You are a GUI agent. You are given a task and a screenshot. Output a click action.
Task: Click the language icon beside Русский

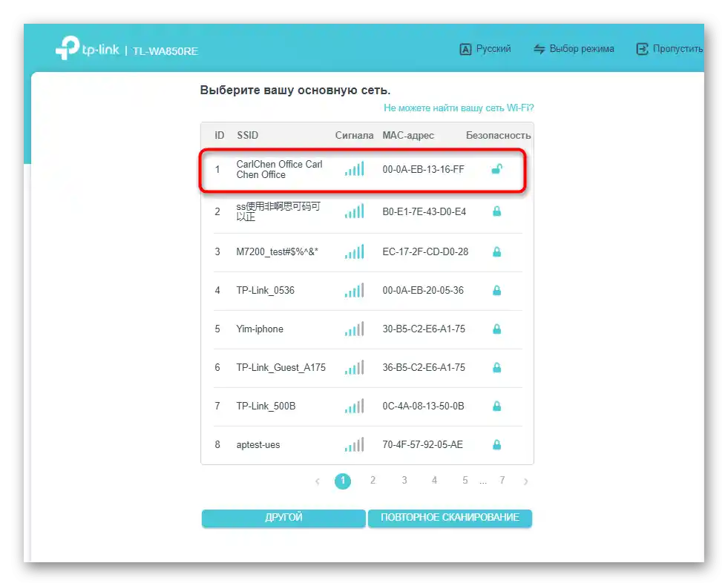465,49
